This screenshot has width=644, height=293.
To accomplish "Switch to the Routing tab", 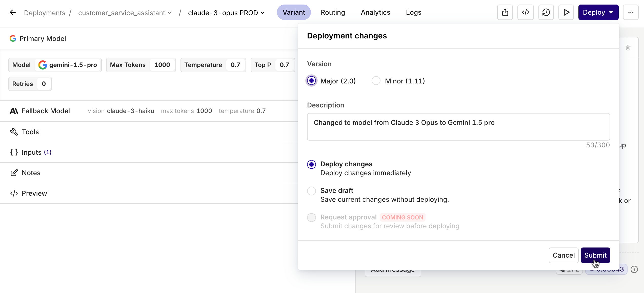I will (x=333, y=12).
